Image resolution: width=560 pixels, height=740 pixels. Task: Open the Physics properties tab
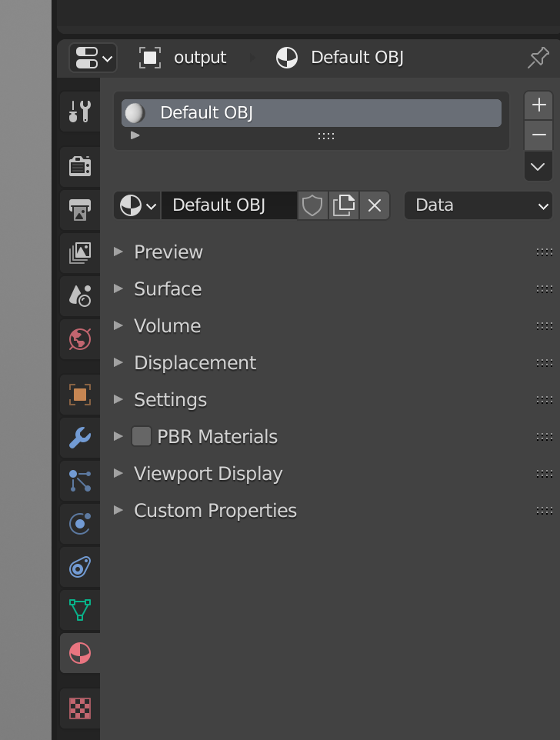tap(80, 523)
